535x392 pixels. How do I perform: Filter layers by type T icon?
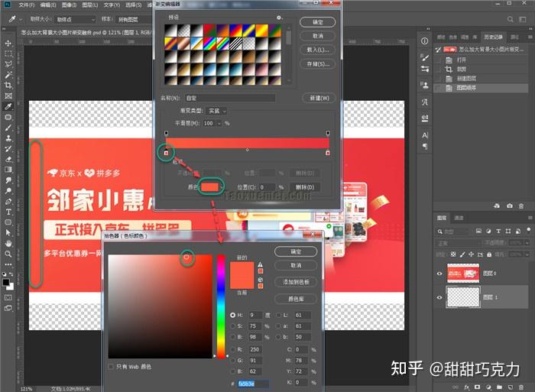(x=498, y=232)
